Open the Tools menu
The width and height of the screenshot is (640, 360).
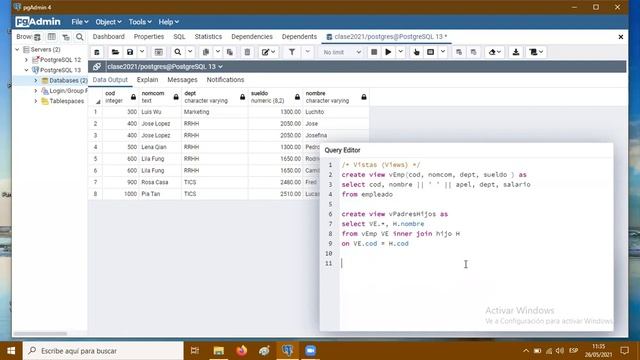pos(140,22)
